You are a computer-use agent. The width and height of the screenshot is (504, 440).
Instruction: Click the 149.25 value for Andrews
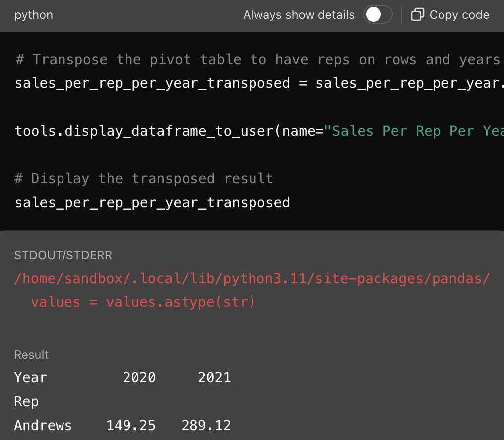tap(131, 426)
